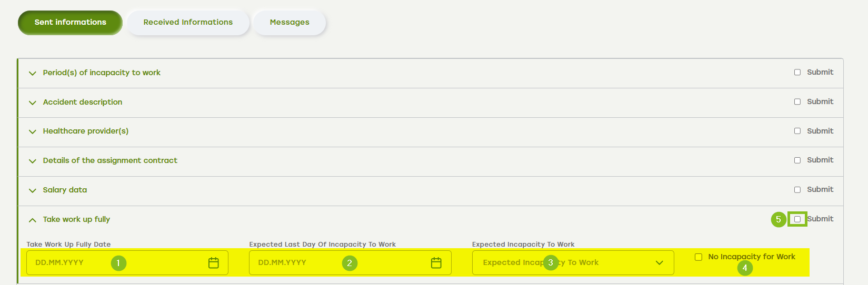Screen dimensions: 868x285
Task: Open calendar for Take Work Up Fully Date
Action: (x=213, y=263)
